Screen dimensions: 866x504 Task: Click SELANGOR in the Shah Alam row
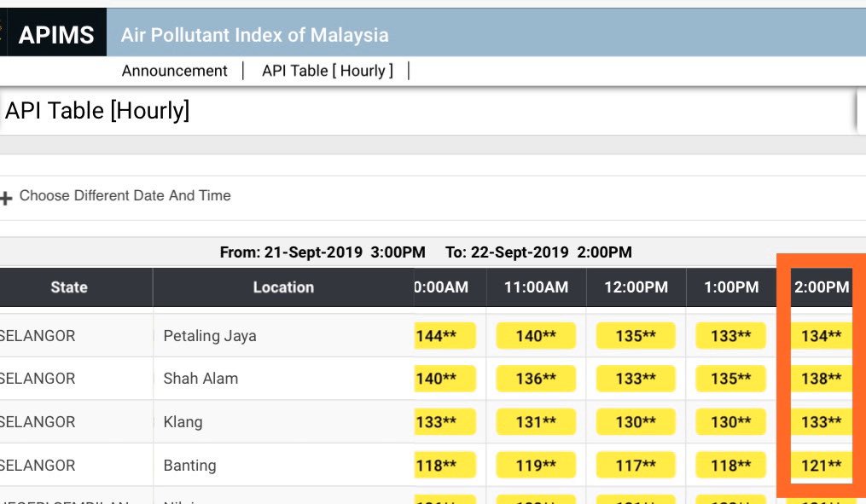[37, 379]
